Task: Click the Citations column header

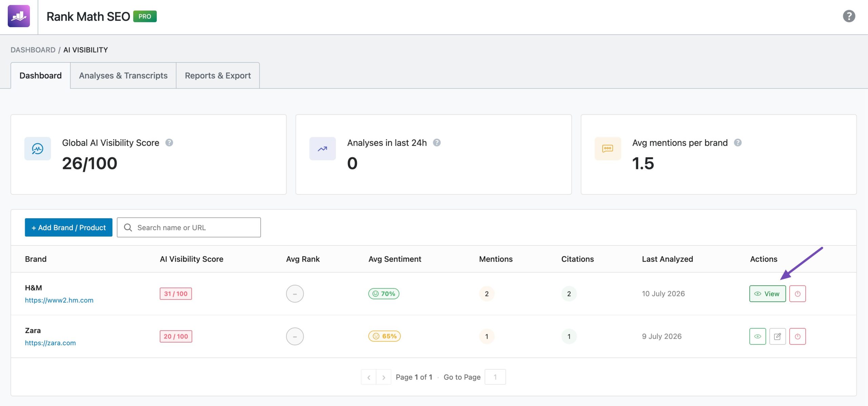Action: click(577, 259)
